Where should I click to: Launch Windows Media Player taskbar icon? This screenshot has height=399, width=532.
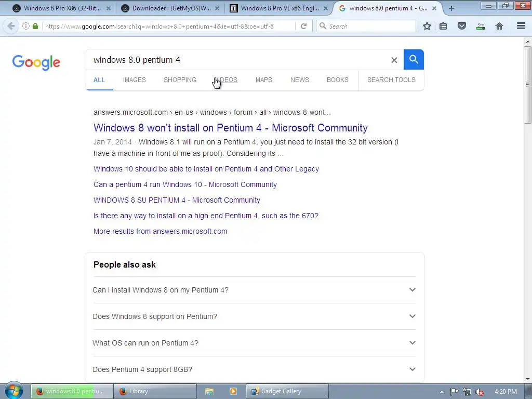coord(233,391)
